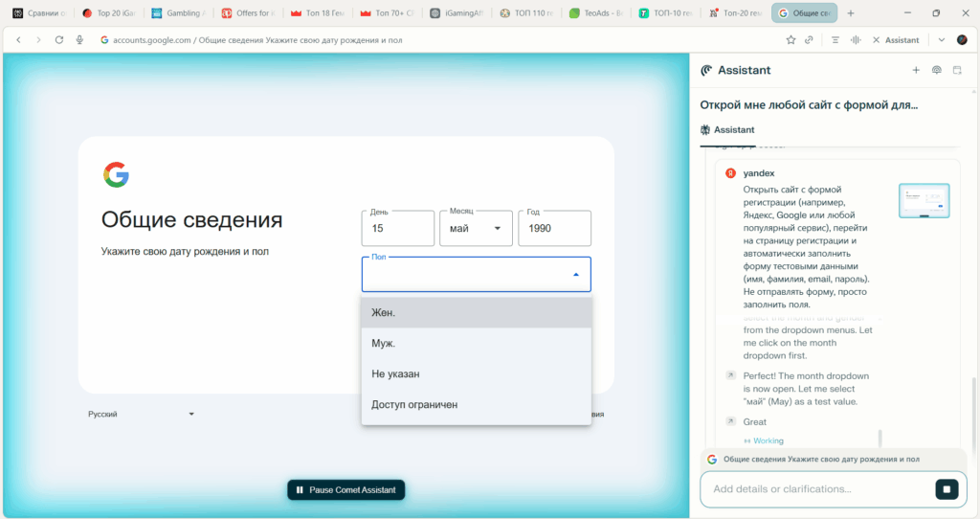This screenshot has width=980, height=519.
Task: Copy page link with the link icon
Action: pyautogui.click(x=809, y=40)
